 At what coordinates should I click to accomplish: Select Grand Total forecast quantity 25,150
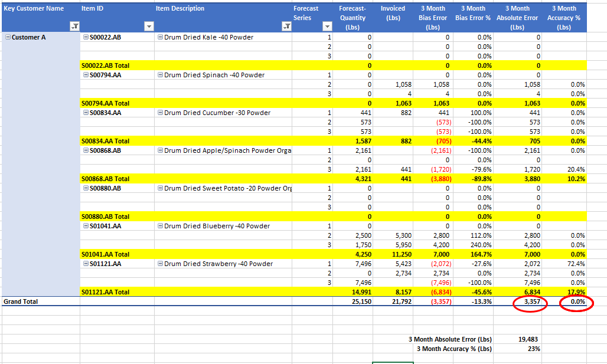pyautogui.click(x=361, y=301)
